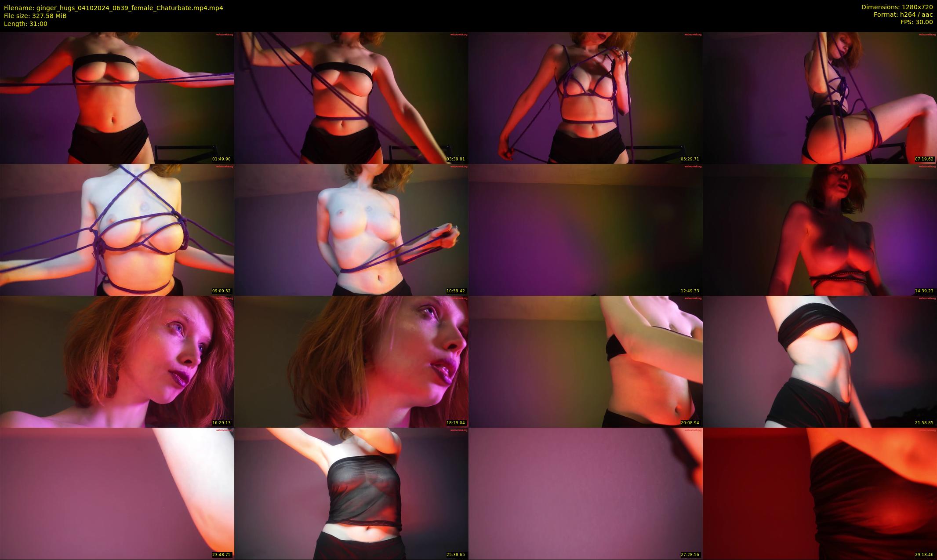Open the thumbnail stamped 03:39.81
The width and height of the screenshot is (937, 560).
coord(351,98)
